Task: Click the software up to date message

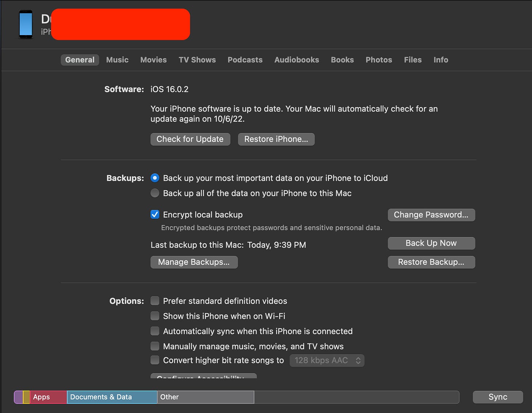Action: coord(294,114)
